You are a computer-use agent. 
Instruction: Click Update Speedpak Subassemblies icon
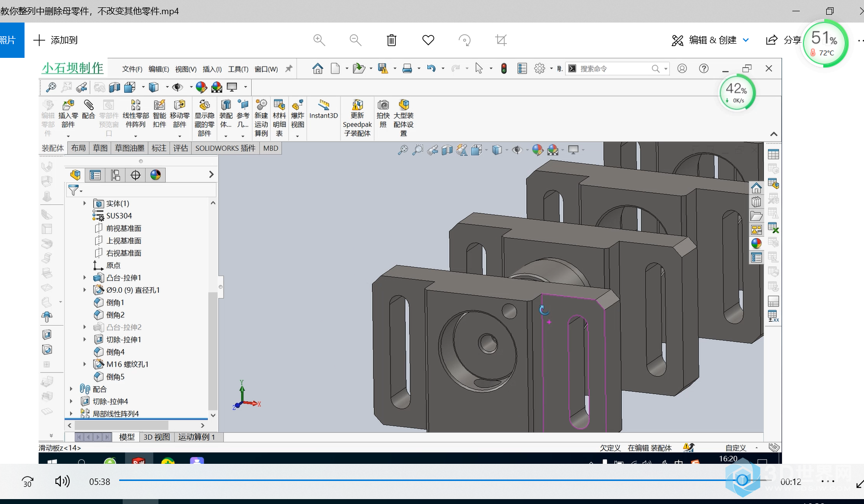357,105
